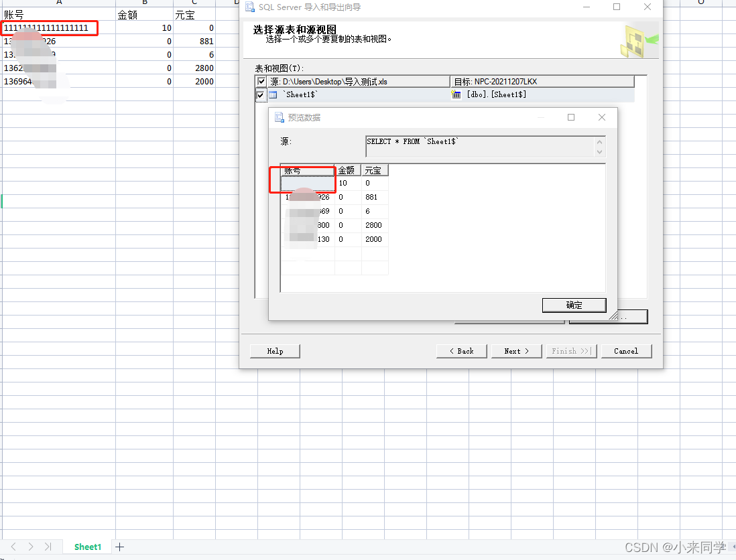Maximize the SQL Server import wizard window

617,7
